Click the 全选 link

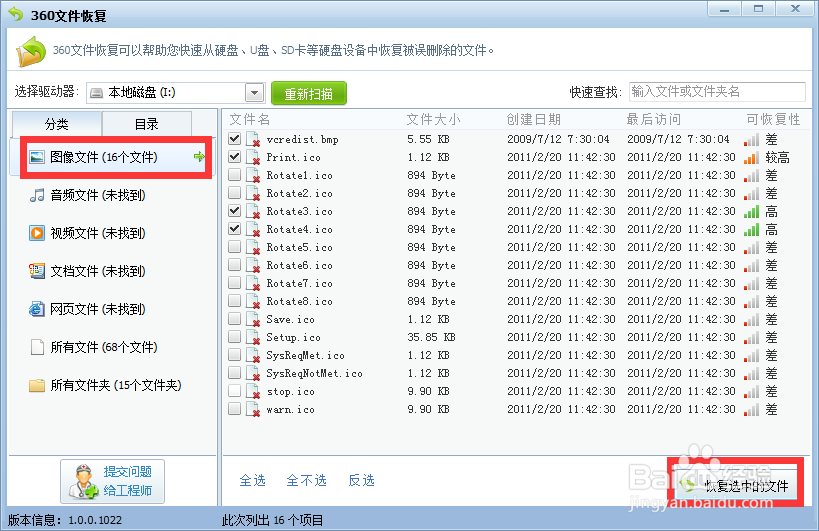(x=252, y=480)
